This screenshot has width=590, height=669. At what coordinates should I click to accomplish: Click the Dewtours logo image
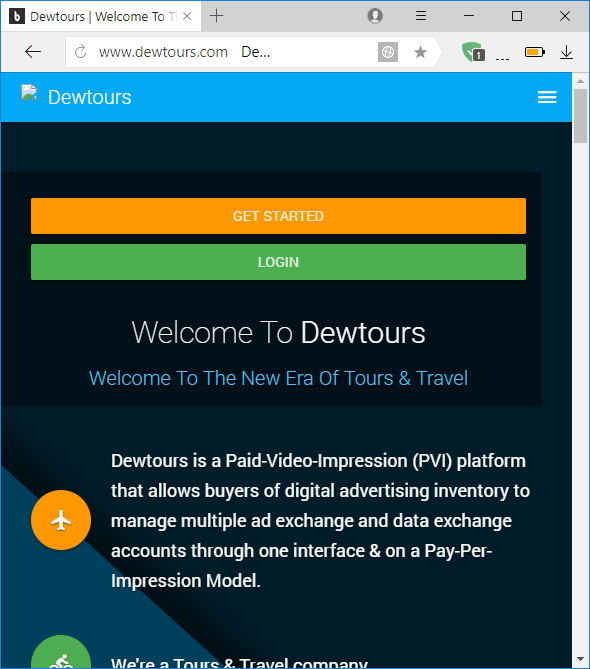(x=29, y=93)
